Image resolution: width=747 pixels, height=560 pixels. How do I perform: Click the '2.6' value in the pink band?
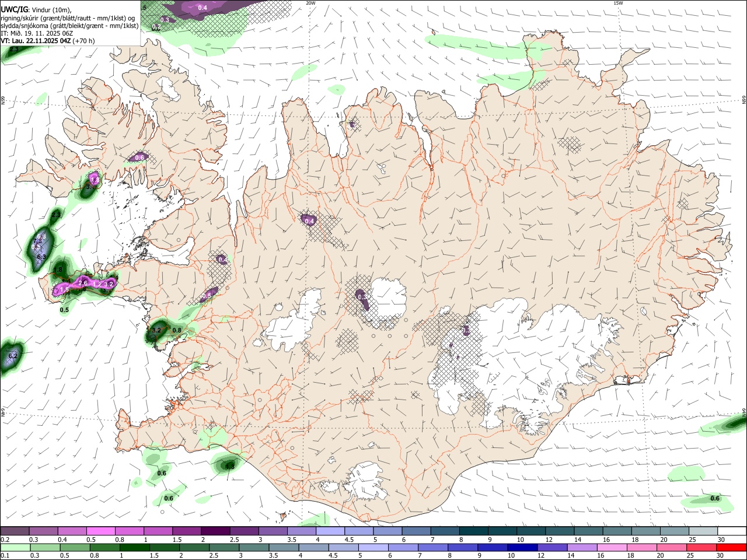pyautogui.click(x=83, y=283)
